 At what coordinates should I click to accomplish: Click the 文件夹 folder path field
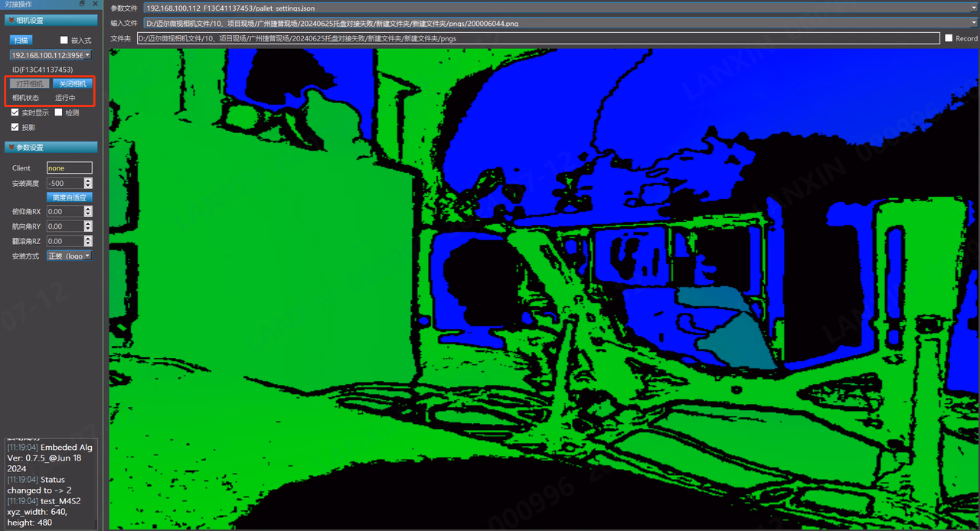point(538,38)
